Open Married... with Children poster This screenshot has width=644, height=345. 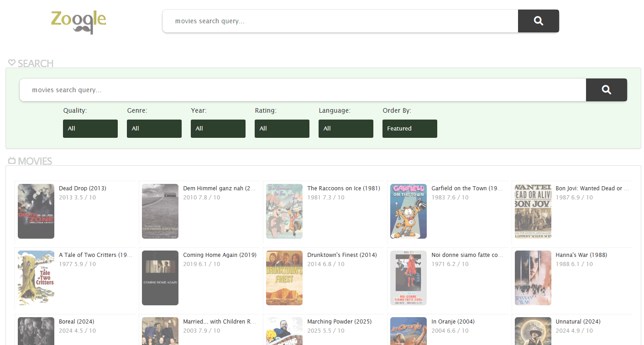[160, 331]
